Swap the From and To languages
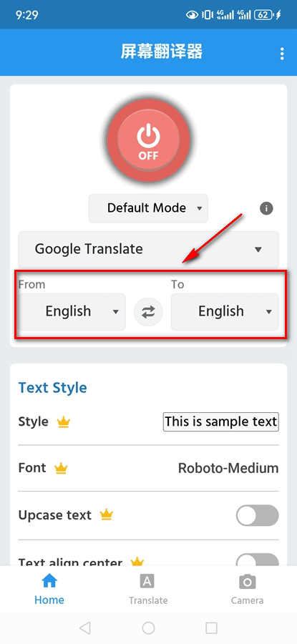 click(x=148, y=312)
